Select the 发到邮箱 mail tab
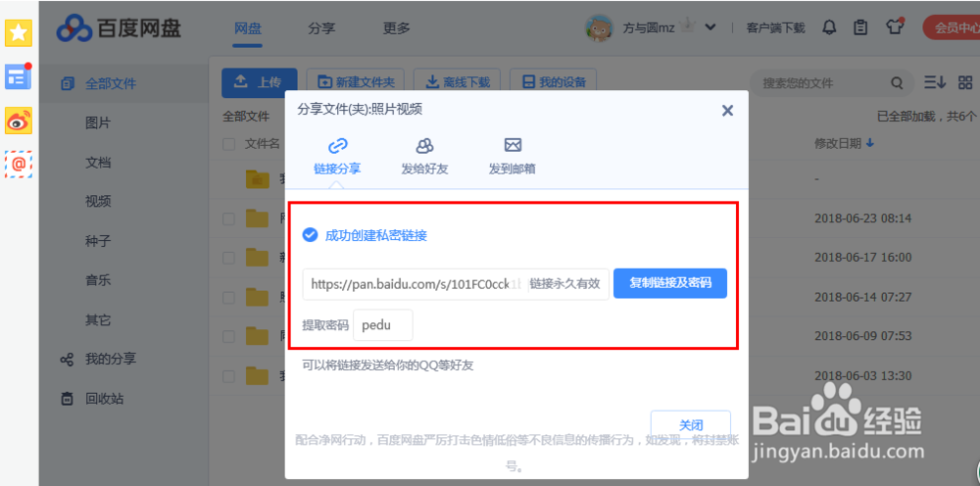980x486 pixels. coord(513,156)
